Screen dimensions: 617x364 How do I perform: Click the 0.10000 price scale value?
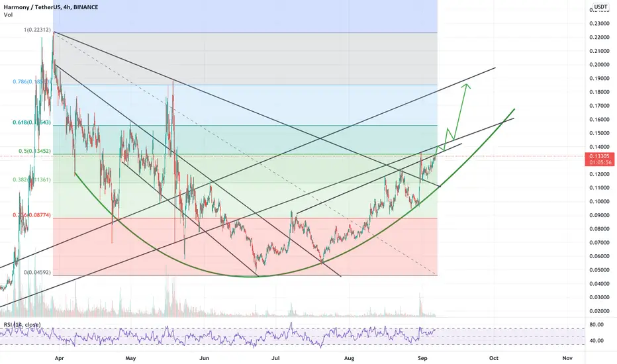599,201
